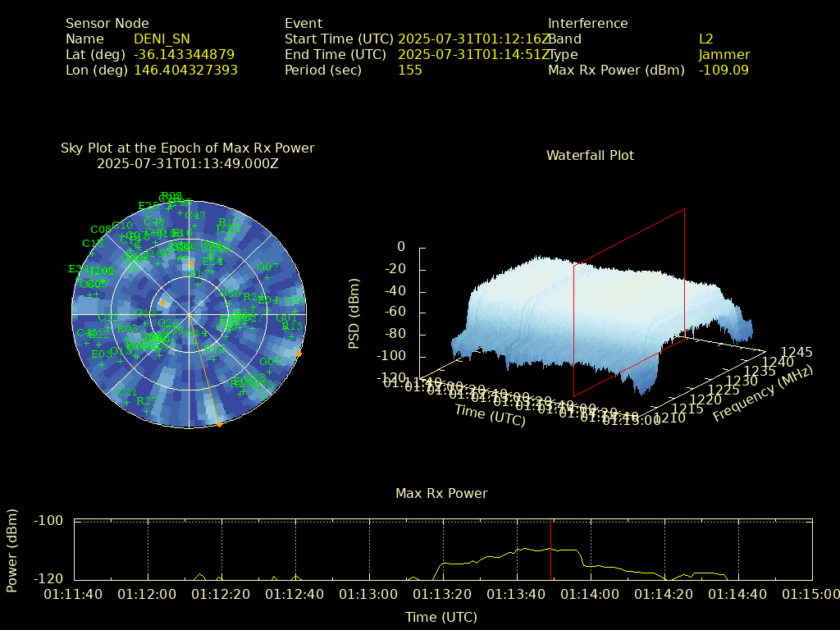Click the 1245 MHz frequency axis label
Image resolution: width=840 pixels, height=630 pixels.
pos(797,352)
